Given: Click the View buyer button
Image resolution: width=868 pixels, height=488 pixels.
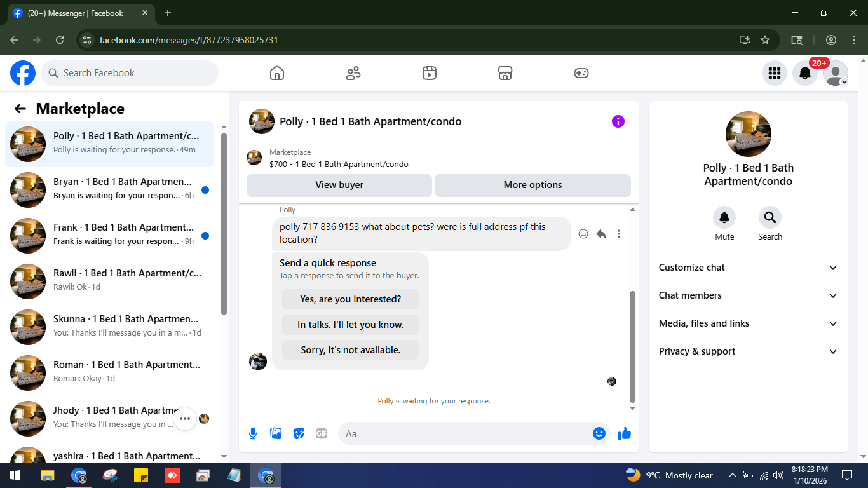Looking at the screenshot, I should pyautogui.click(x=339, y=185).
